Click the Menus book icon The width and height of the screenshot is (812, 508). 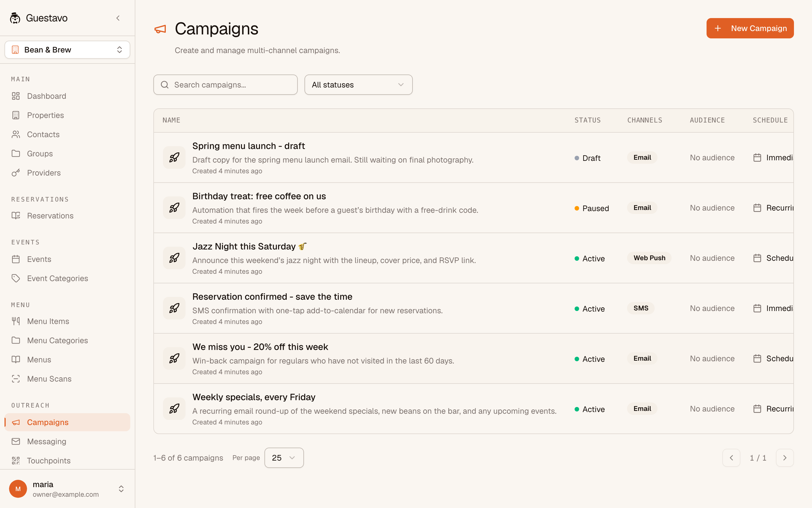[16, 360]
